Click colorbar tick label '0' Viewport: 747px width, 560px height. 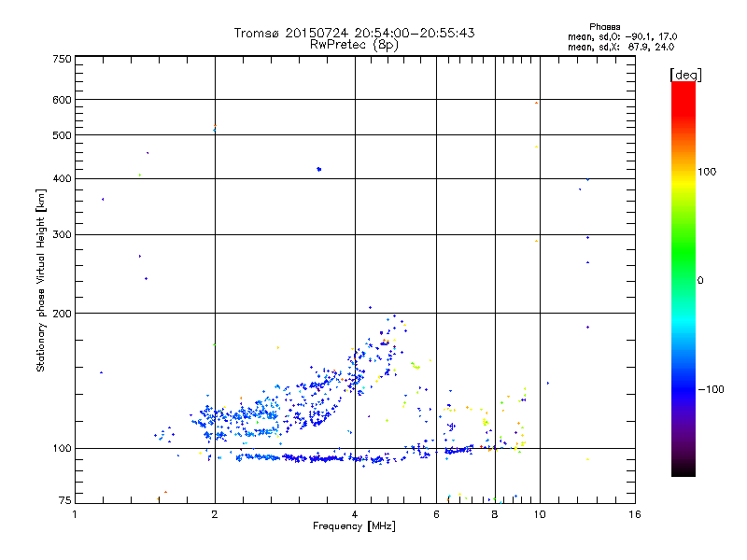[700, 281]
